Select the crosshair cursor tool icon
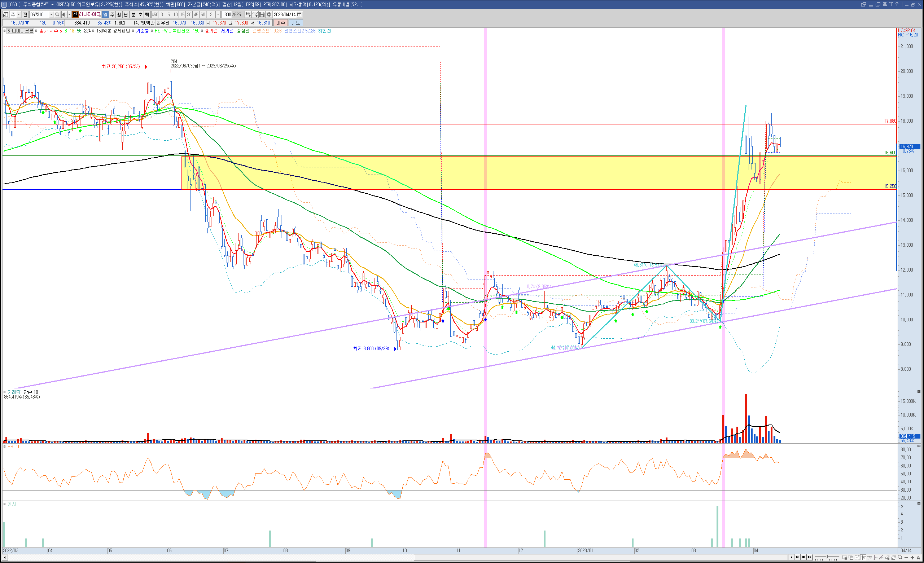The image size is (924, 563). (863, 557)
